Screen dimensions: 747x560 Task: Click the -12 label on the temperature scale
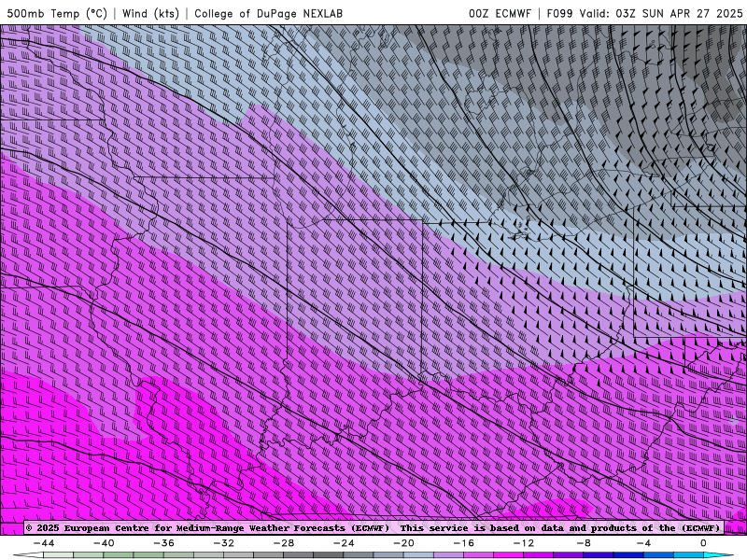pyautogui.click(x=524, y=543)
